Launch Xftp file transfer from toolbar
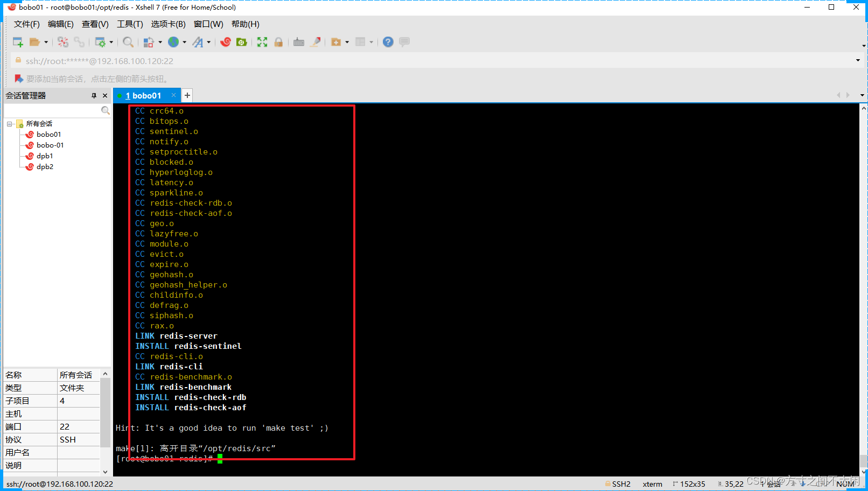This screenshot has width=868, height=491. (241, 41)
